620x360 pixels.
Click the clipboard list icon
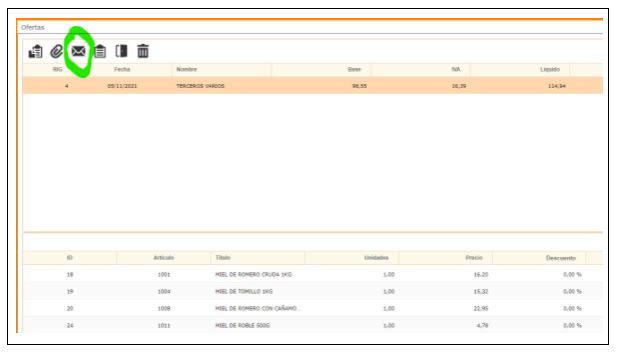100,51
